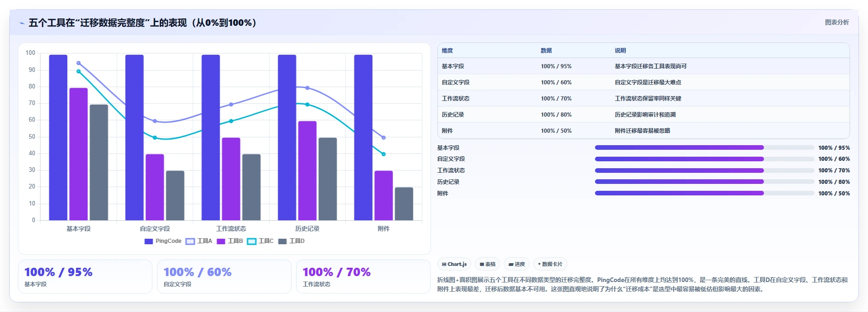
Task: Open the 100% / 60% 自定义字段 stat card
Action: pyautogui.click(x=224, y=277)
